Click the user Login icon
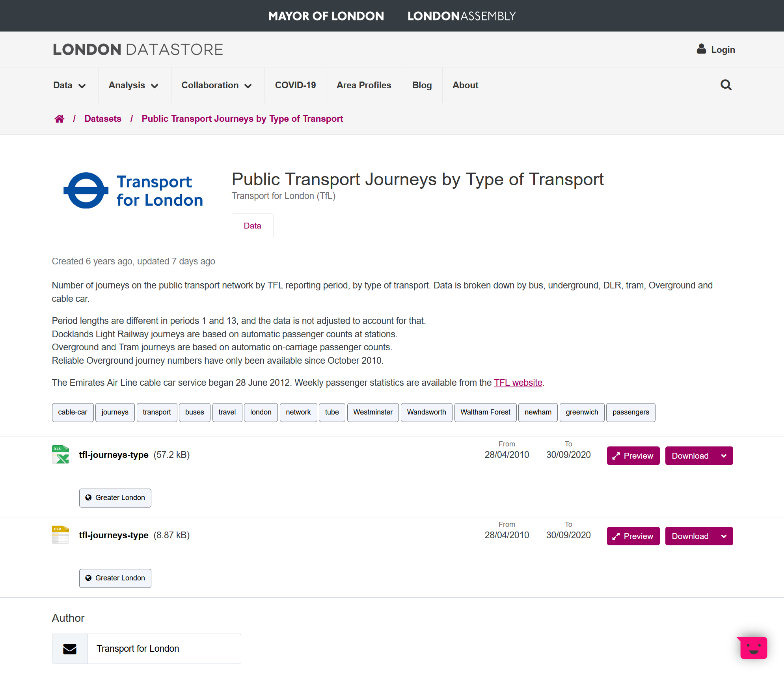The image size is (784, 673). tap(701, 49)
